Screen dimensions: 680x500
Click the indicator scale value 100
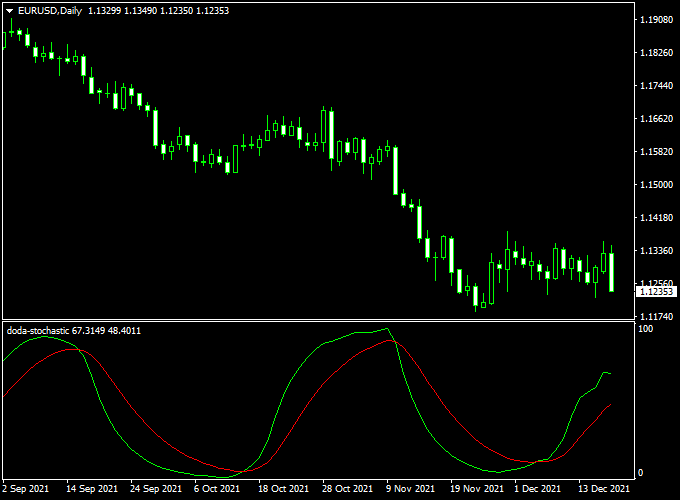pos(645,329)
